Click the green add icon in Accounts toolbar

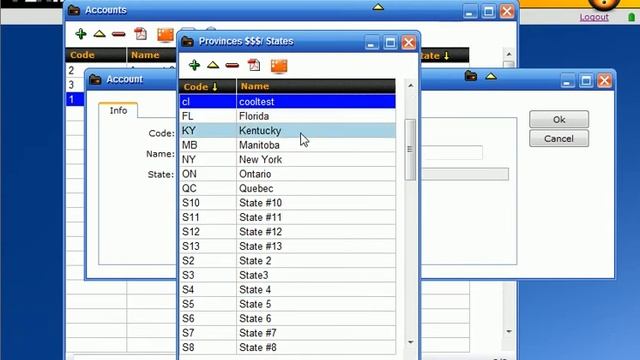(81, 34)
